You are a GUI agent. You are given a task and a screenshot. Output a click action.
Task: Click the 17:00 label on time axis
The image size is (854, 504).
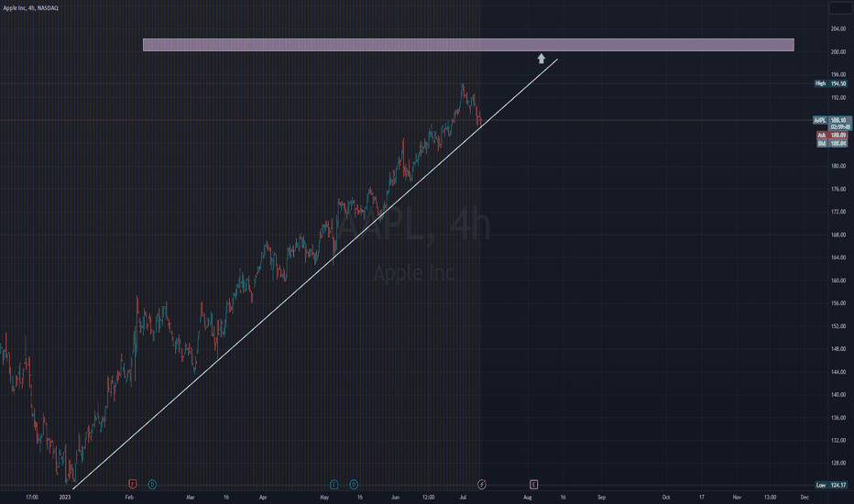click(32, 497)
